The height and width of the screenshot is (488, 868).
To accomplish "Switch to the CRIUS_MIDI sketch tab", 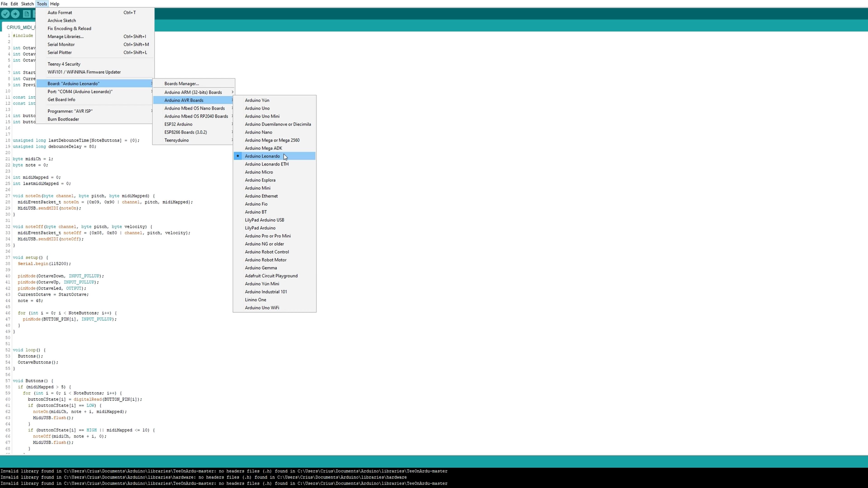I will click(20, 27).
